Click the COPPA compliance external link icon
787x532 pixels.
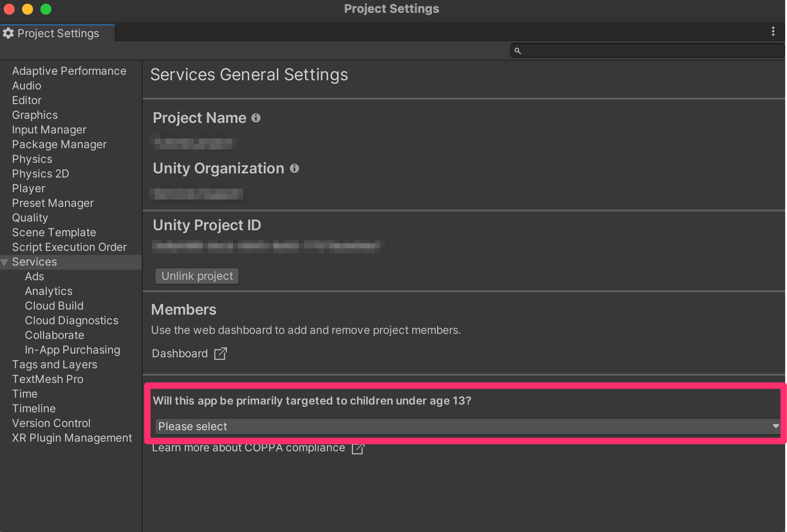[358, 449]
